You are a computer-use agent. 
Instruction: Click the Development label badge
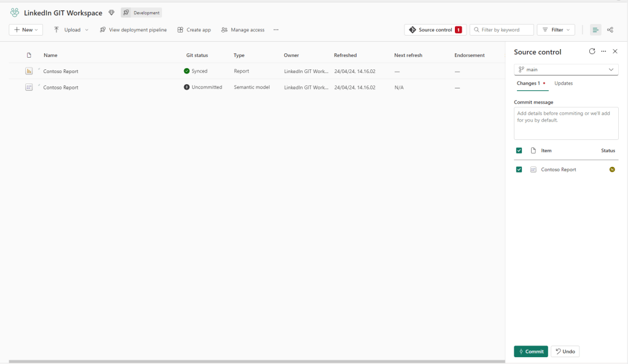point(142,12)
